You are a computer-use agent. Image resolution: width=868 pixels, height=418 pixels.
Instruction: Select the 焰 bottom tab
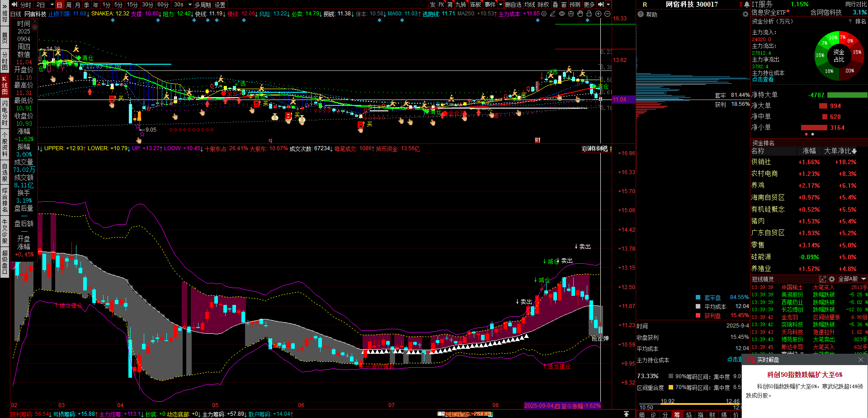(x=689, y=414)
